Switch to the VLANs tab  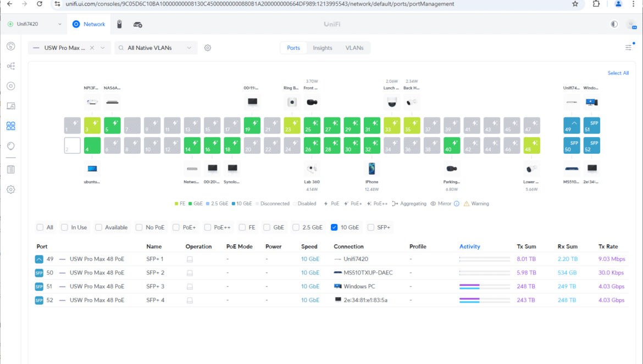tap(354, 48)
